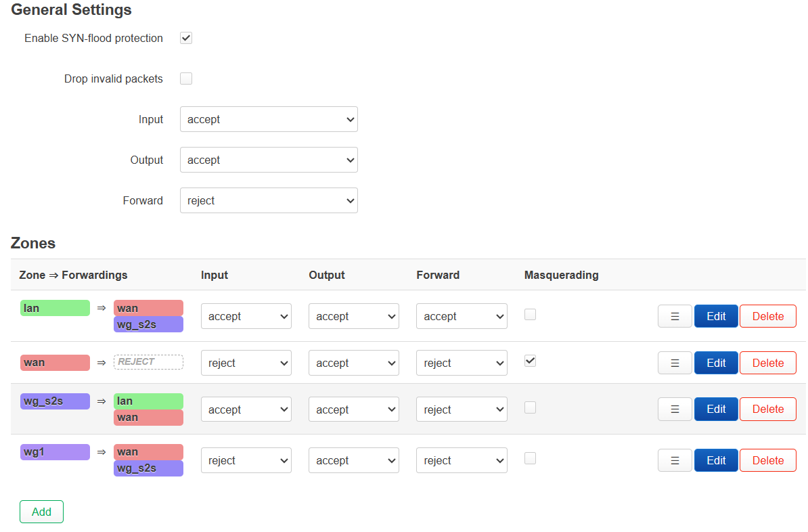This screenshot has height=532, width=808.
Task: Edit the lan firewall zone
Action: (716, 316)
